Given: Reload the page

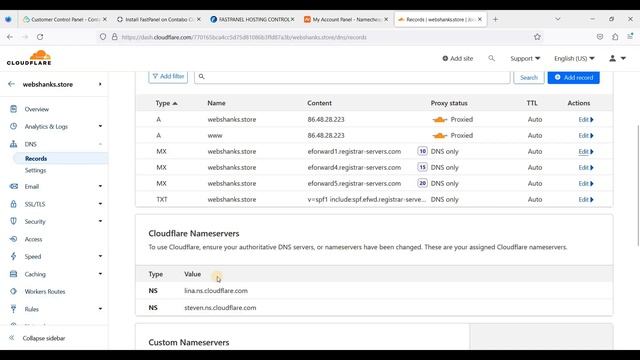Looking at the screenshot, I should pos(40,37).
